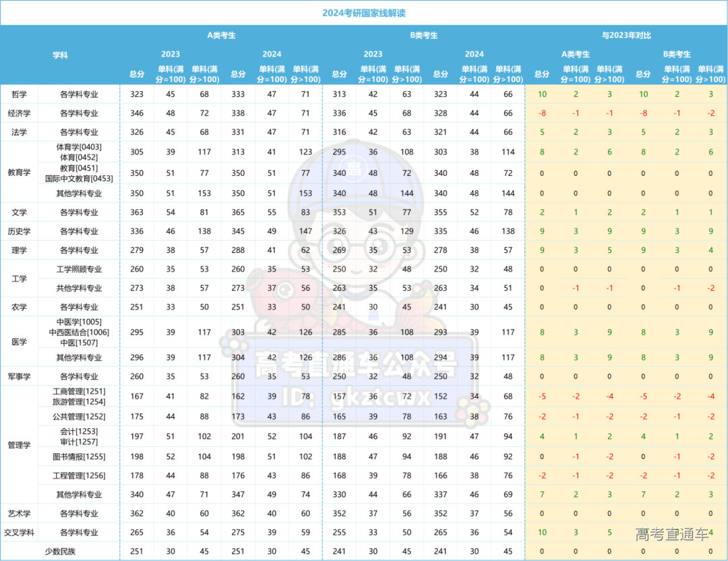Click the 与2023年对比 header
This screenshot has height=561, width=728.
coord(626,35)
